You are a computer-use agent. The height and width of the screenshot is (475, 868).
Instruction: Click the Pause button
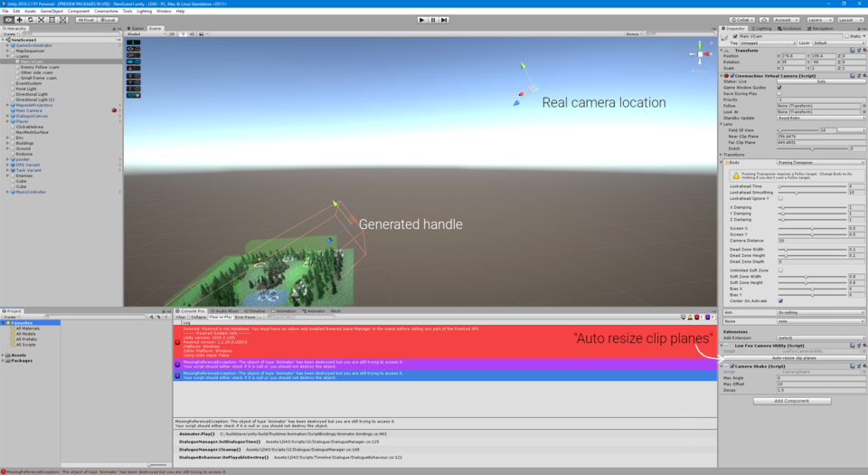[433, 20]
